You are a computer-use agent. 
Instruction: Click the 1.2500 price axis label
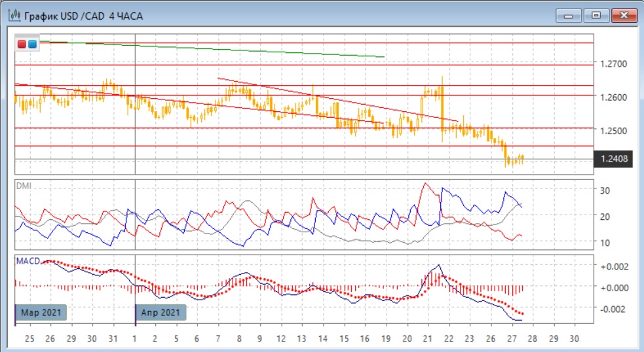click(614, 130)
